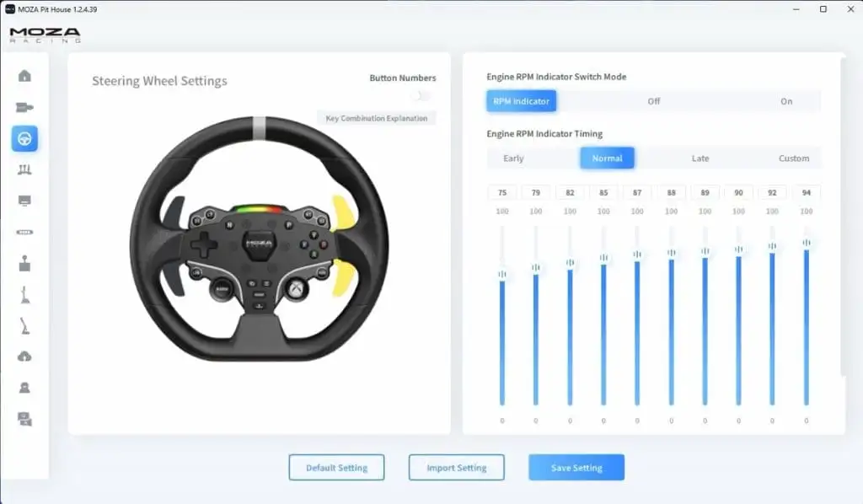
Task: Toggle the Button Numbers switch
Action: pyautogui.click(x=420, y=96)
